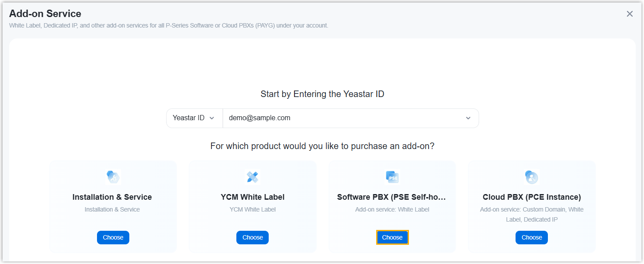Click Cloud PBX add-on service description

tap(532, 214)
